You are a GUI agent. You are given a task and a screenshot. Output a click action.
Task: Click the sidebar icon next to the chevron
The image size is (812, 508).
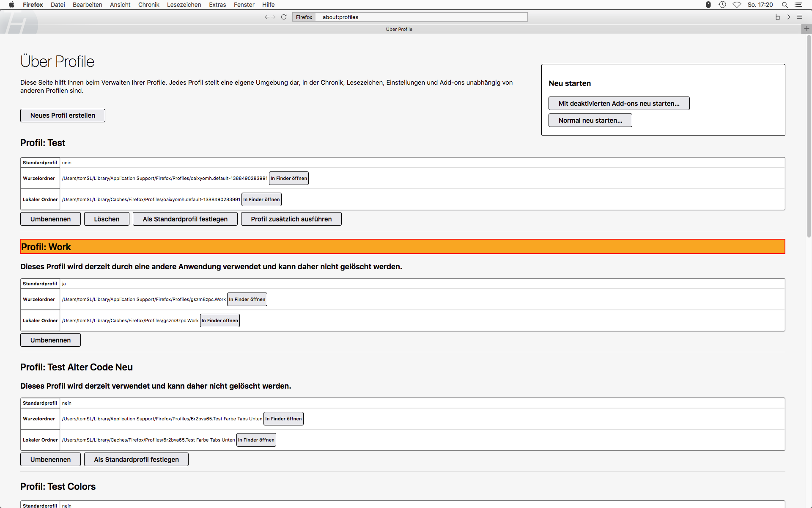click(777, 17)
